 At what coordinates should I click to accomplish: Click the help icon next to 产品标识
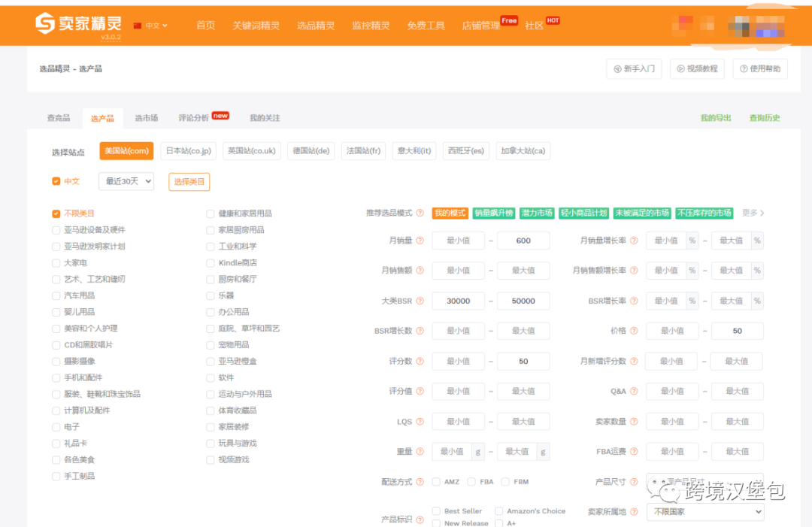[x=419, y=519]
